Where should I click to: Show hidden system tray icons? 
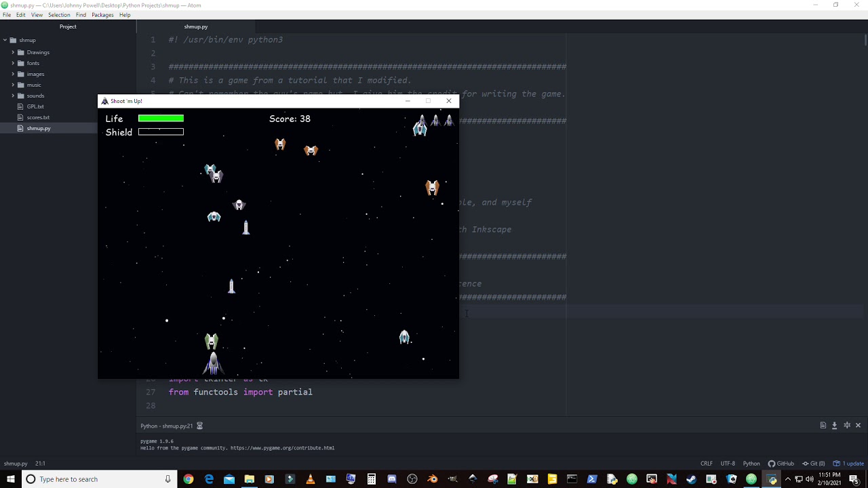click(787, 479)
